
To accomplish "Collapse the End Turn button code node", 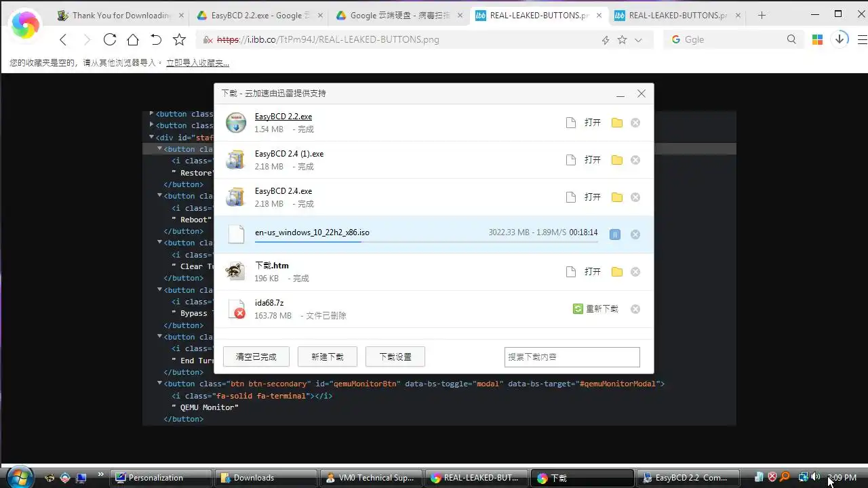I will pos(160,337).
